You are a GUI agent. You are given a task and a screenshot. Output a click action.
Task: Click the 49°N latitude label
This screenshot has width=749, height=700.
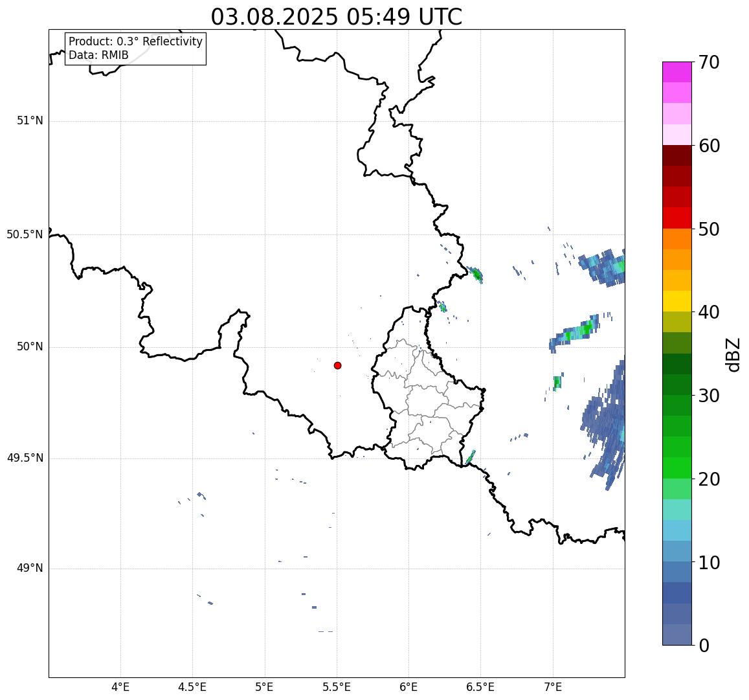click(x=30, y=569)
